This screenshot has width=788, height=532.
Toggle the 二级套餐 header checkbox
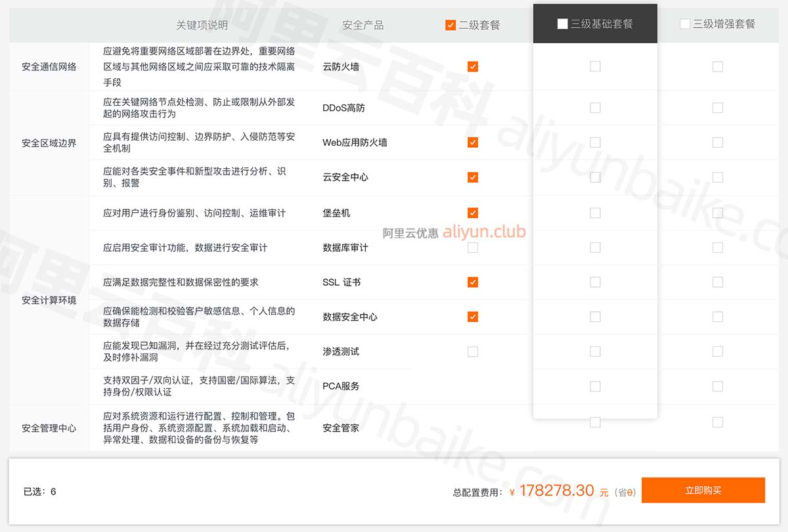point(450,25)
